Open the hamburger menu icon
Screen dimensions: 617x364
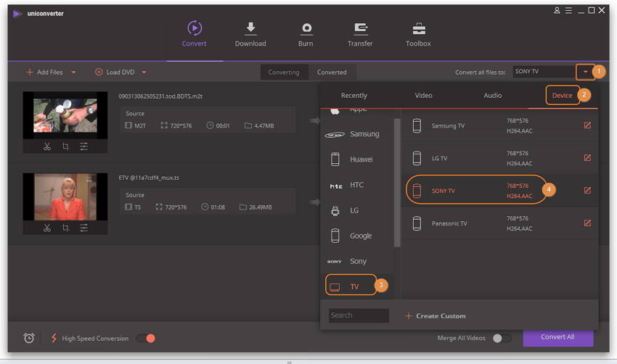tap(568, 11)
